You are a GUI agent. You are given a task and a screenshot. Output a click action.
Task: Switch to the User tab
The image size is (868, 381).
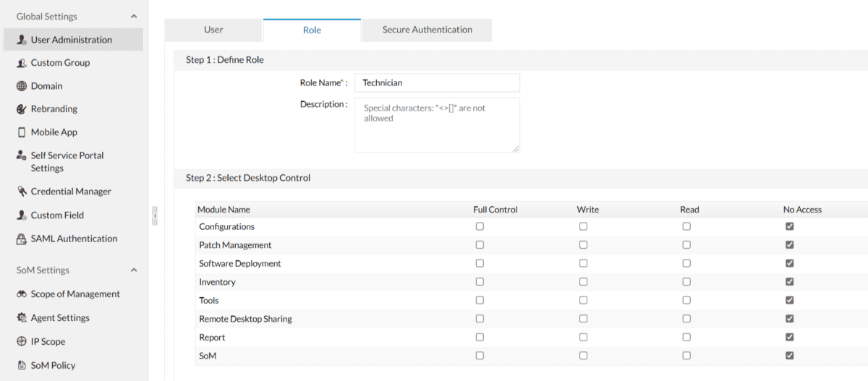tap(213, 30)
